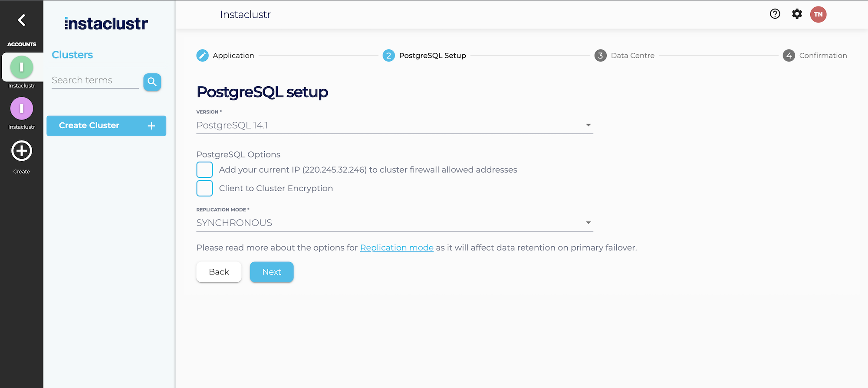Image resolution: width=868 pixels, height=388 pixels.
Task: Enable Client to Cluster Encryption checkbox
Action: click(x=204, y=188)
